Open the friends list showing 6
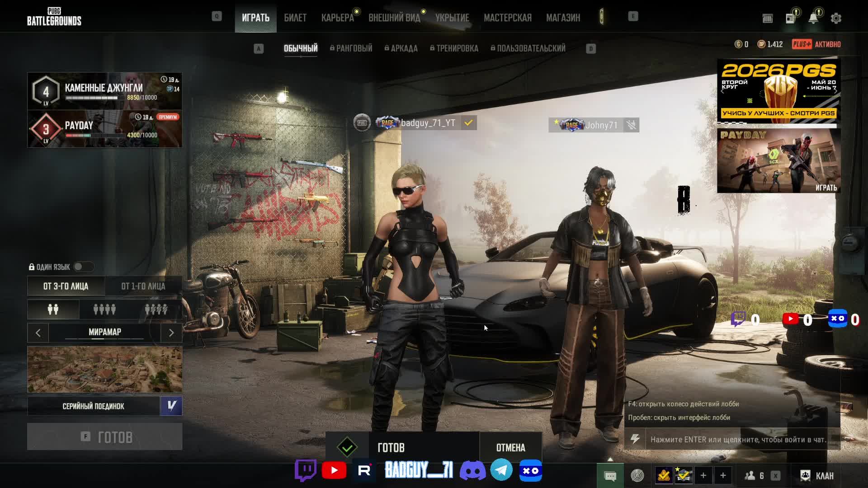Image resolution: width=868 pixels, height=488 pixels. click(755, 475)
